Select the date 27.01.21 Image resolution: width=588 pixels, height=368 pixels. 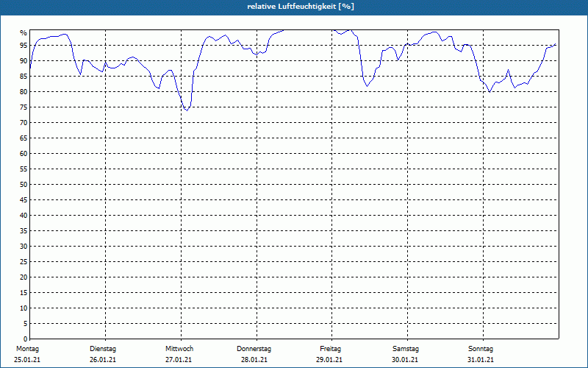click(x=179, y=360)
